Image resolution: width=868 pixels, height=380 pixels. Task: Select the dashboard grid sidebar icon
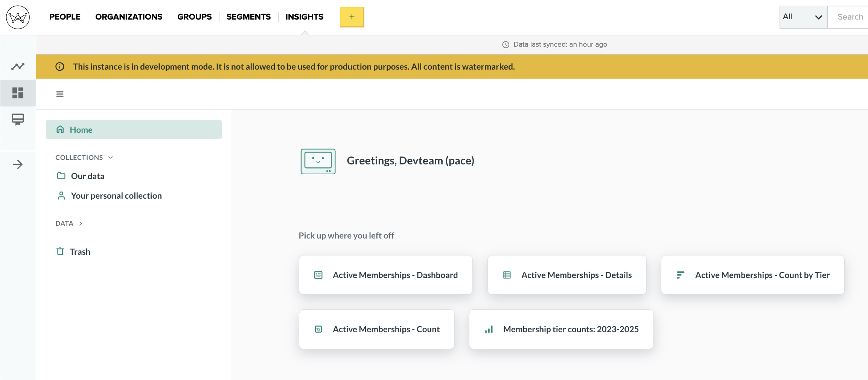click(18, 93)
